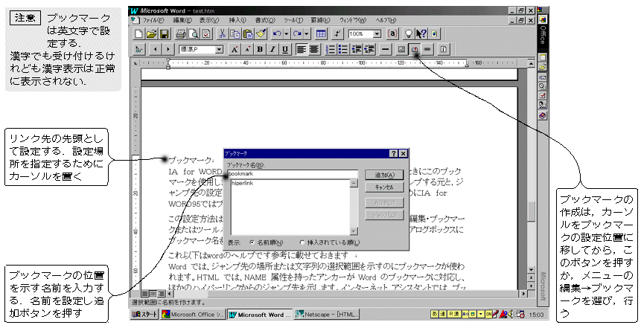Click the Open file folder icon
The width and height of the screenshot is (644, 328).
[x=152, y=33]
